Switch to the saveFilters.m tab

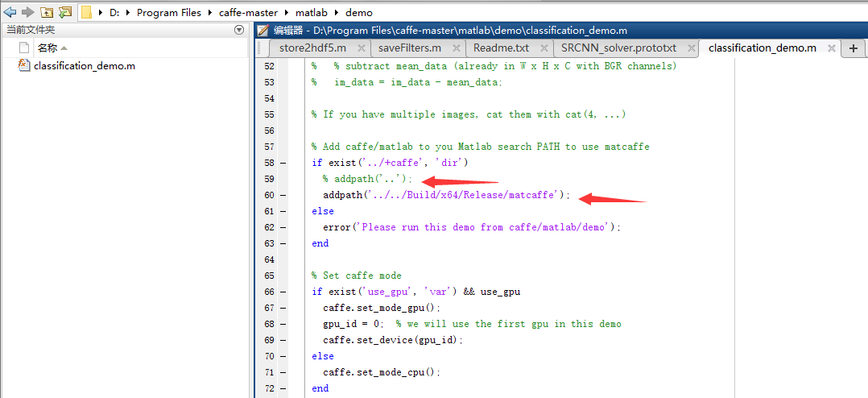tap(410, 48)
